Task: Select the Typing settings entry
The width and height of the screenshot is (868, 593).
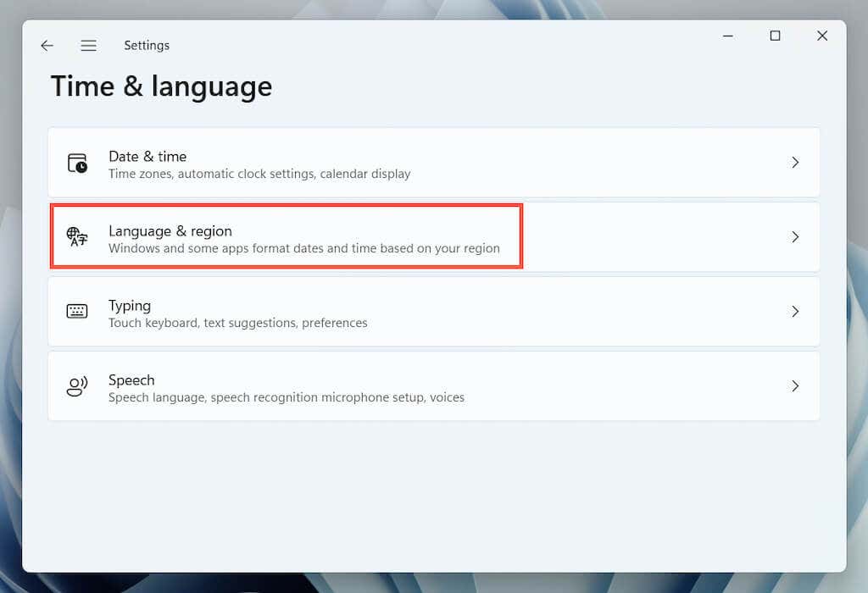Action: point(434,312)
